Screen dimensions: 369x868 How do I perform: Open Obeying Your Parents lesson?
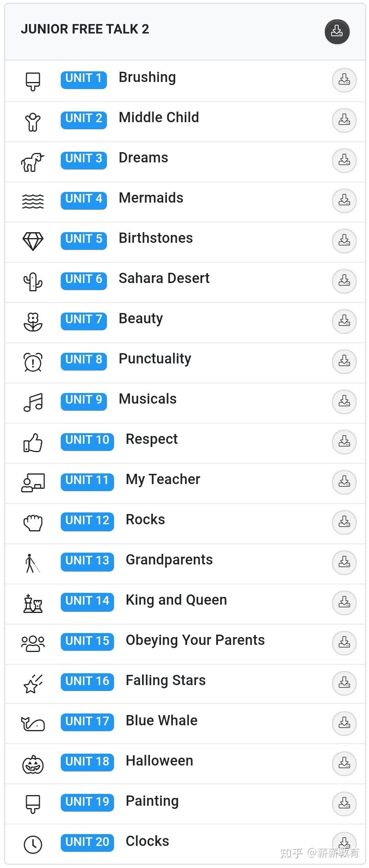coord(195,640)
